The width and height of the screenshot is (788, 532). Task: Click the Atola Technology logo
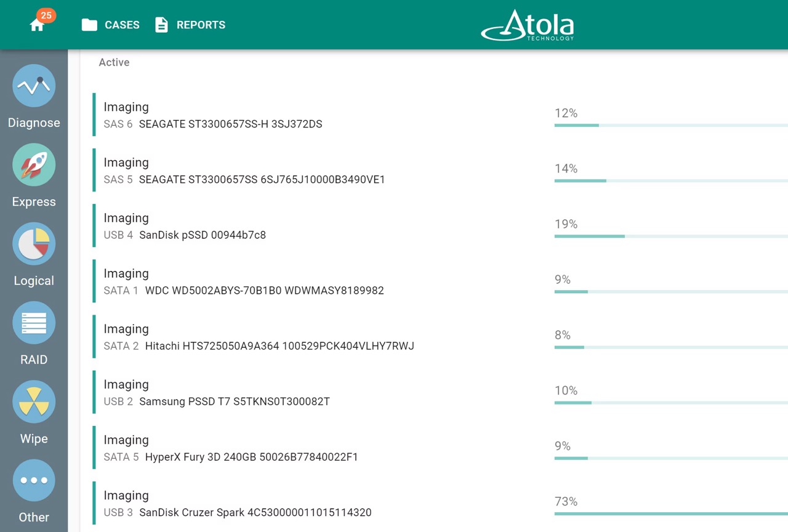[527, 25]
